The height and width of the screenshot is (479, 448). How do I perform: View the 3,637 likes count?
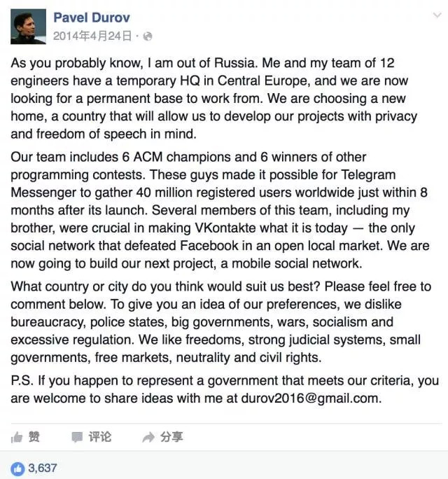[43, 467]
